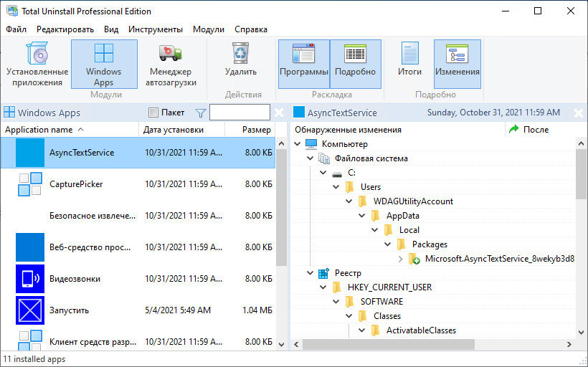Click the changes tree horizontal scrollbar thumb
The height and width of the screenshot is (367, 588).
coord(389,344)
